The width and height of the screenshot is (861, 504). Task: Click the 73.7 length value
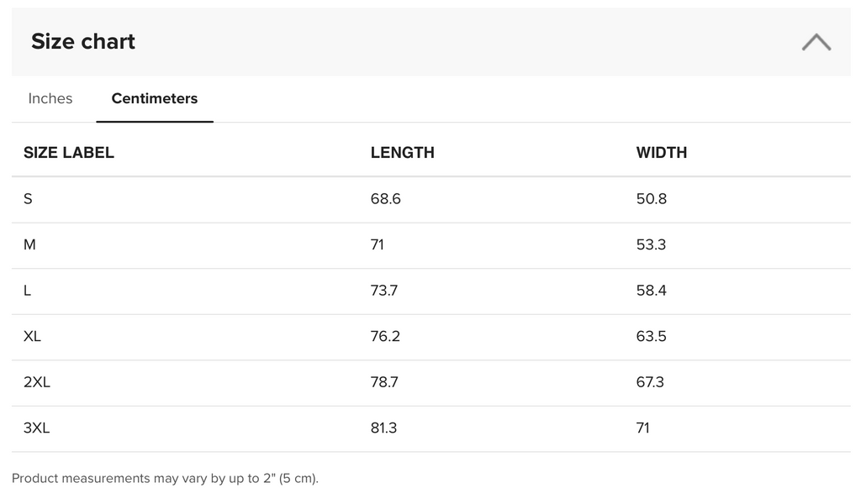click(384, 291)
